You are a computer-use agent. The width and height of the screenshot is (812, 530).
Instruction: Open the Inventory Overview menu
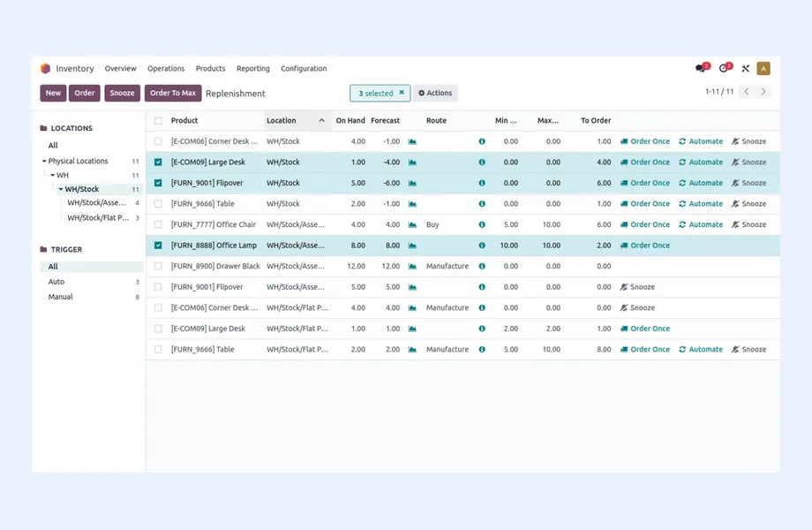120,68
